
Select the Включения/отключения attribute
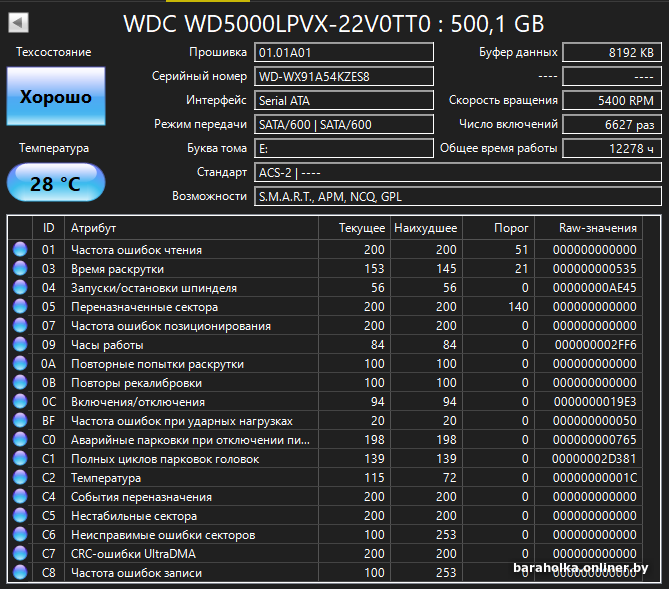point(138,402)
